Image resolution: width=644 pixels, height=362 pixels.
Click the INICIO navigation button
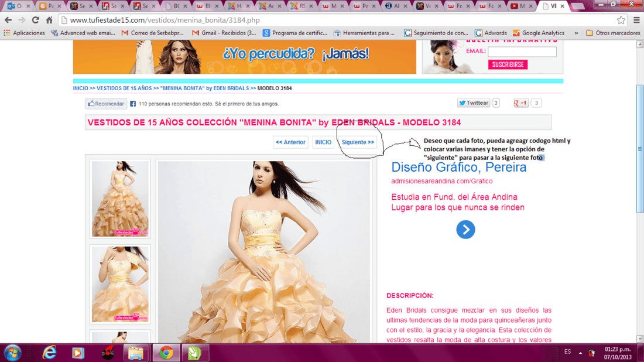(323, 142)
